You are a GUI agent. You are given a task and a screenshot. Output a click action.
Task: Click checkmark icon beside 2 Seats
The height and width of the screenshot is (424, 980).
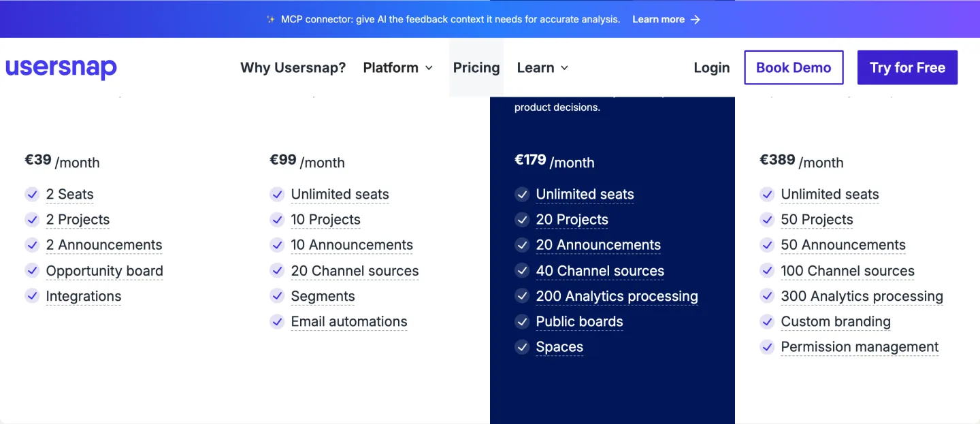tap(32, 195)
